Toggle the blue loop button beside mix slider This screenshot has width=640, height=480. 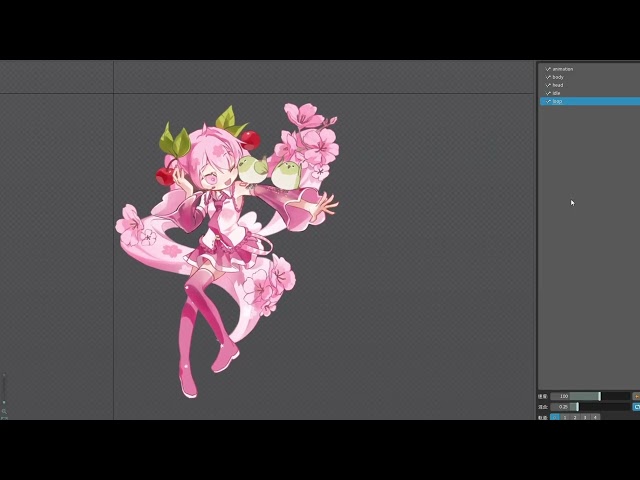click(636, 407)
